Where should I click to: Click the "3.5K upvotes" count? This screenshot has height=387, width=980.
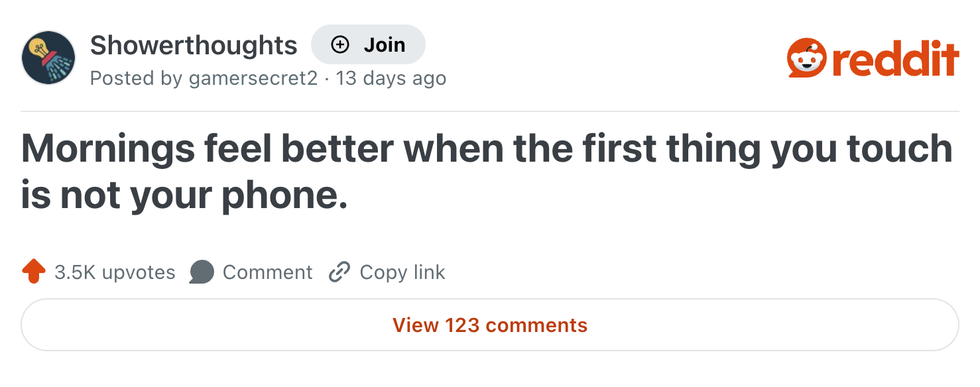click(115, 272)
